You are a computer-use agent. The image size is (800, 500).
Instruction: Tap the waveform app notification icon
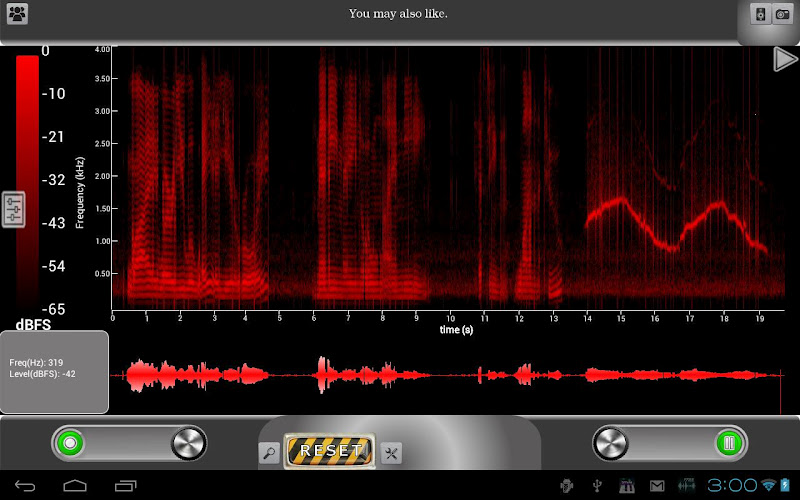coord(686,485)
